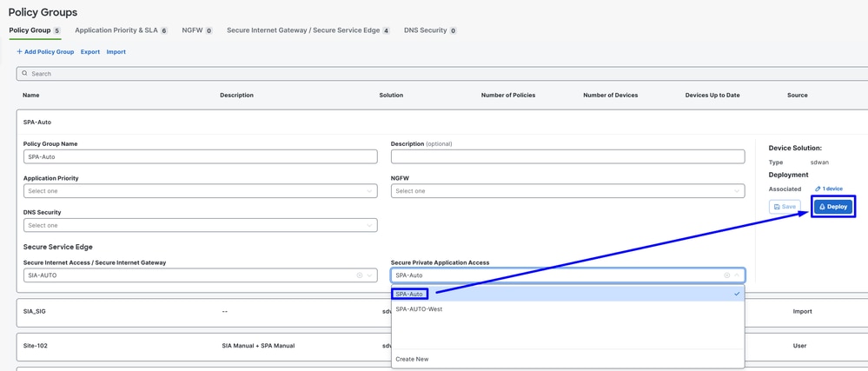
Task: Choose SPA-AUTO-West from the dropdown list
Action: [419, 309]
